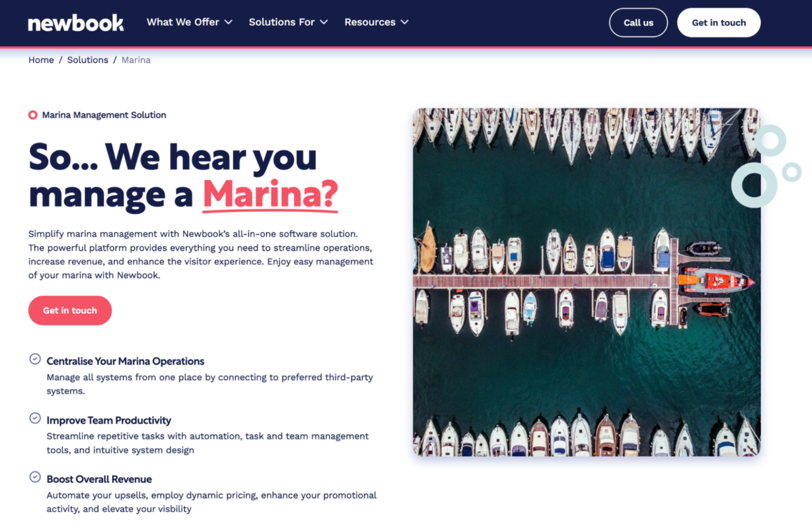Click the checkmark icon beside Improve Team Productivity
The image size is (812, 529).
[35, 418]
